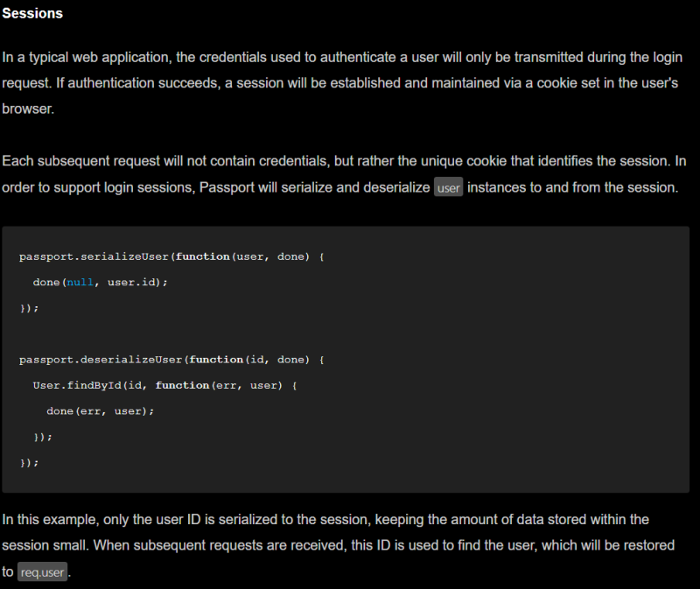The width and height of the screenshot is (700, 589).
Task: Click the Sessions heading
Action: (31, 13)
